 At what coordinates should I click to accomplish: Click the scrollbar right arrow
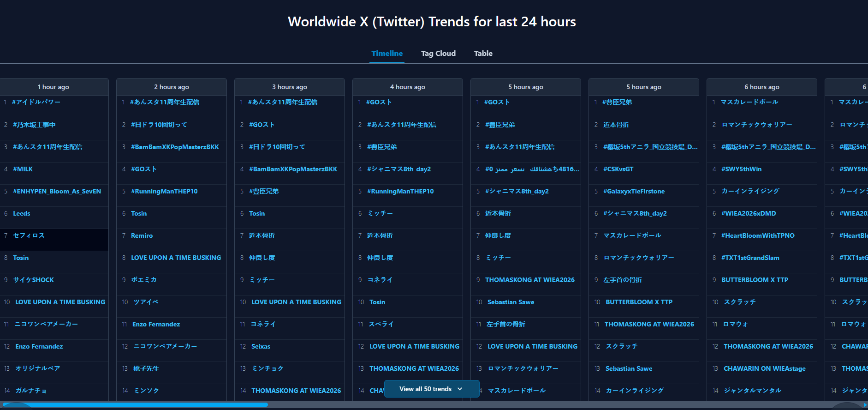tap(864, 405)
